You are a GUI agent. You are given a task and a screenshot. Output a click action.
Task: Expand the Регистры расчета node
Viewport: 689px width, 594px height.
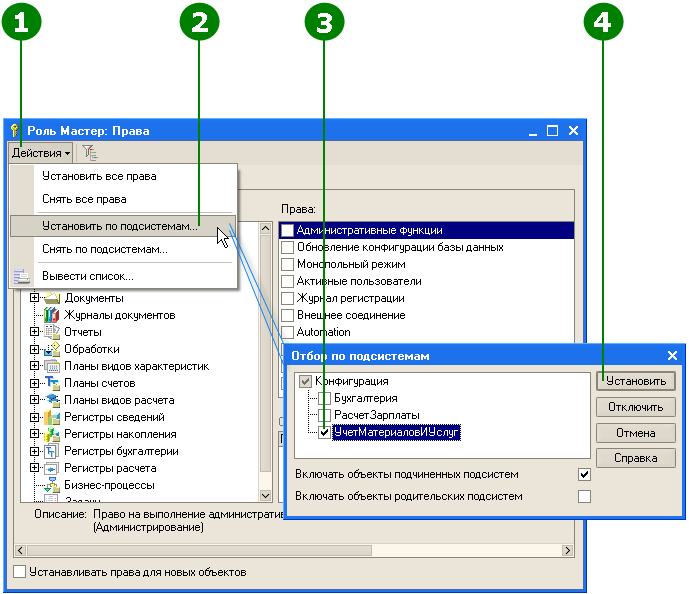pos(34,467)
